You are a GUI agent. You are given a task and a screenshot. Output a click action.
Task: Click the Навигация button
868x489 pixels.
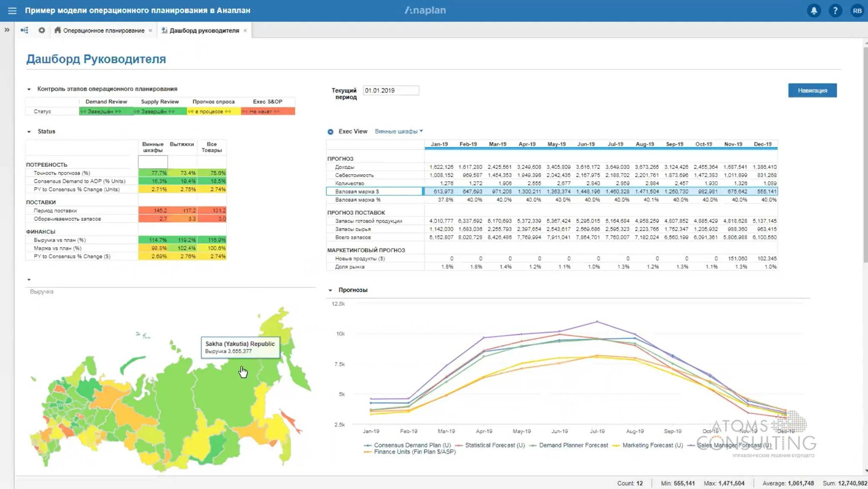[812, 90]
